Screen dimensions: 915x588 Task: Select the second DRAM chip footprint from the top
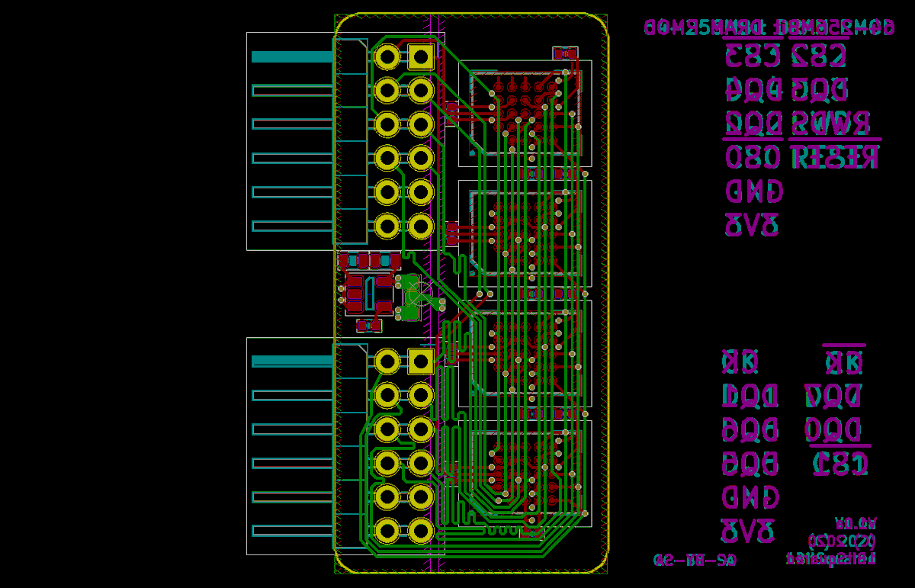tap(525, 233)
